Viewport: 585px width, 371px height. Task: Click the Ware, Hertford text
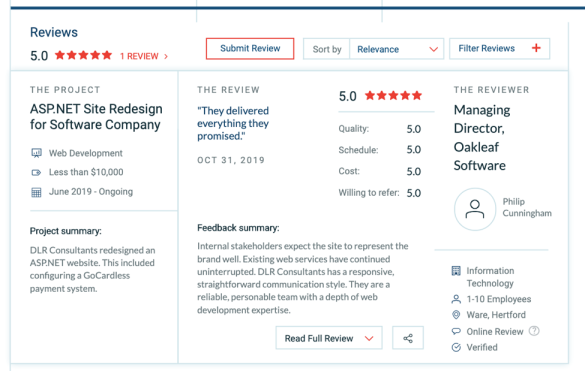click(496, 315)
